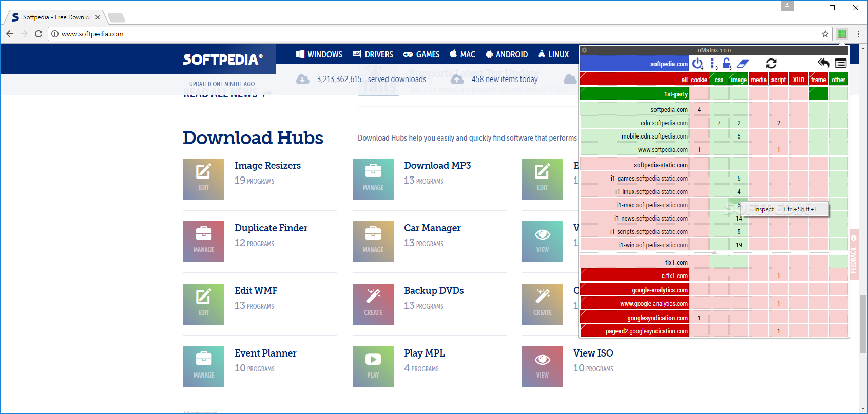This screenshot has width=868, height=414.
Task: Toggle the media column header
Action: (x=759, y=80)
